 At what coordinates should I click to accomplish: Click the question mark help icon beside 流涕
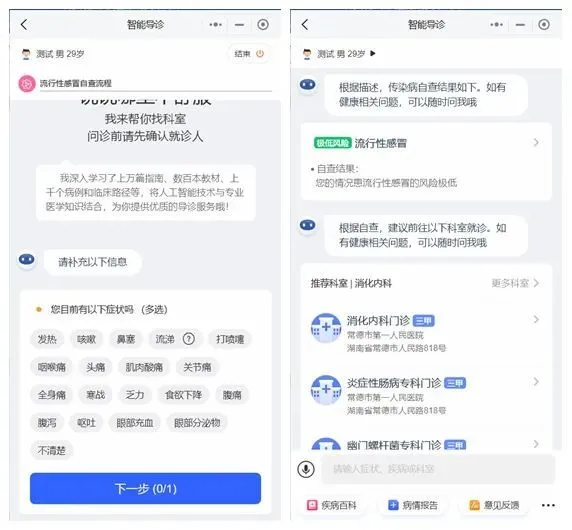188,339
